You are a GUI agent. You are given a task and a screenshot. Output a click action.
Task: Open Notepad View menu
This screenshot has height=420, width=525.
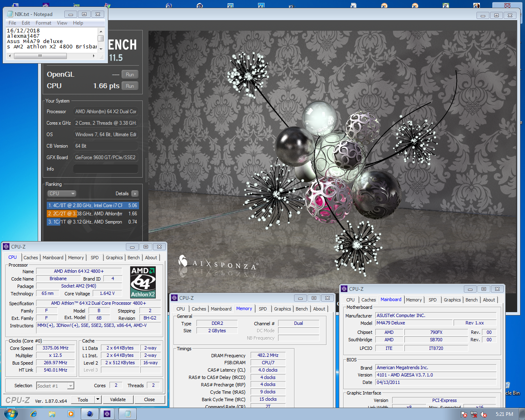[x=62, y=23]
